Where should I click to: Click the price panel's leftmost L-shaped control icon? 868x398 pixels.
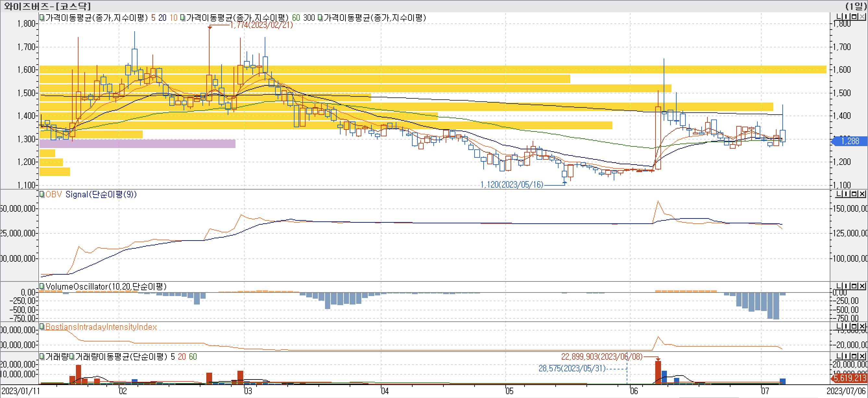[839, 17]
